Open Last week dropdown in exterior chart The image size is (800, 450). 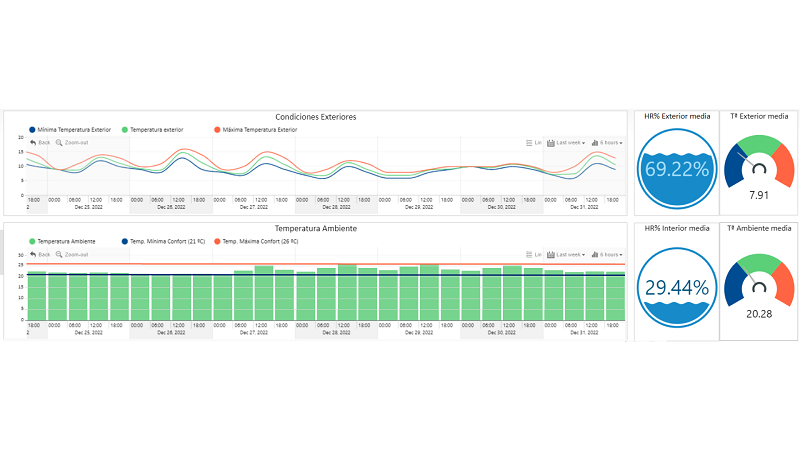click(x=566, y=143)
